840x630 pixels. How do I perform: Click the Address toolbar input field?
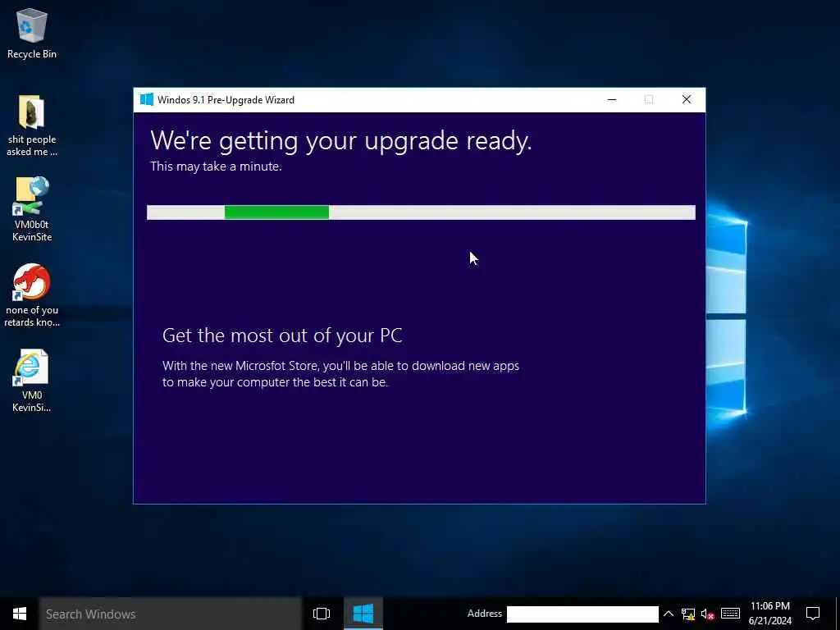point(582,614)
